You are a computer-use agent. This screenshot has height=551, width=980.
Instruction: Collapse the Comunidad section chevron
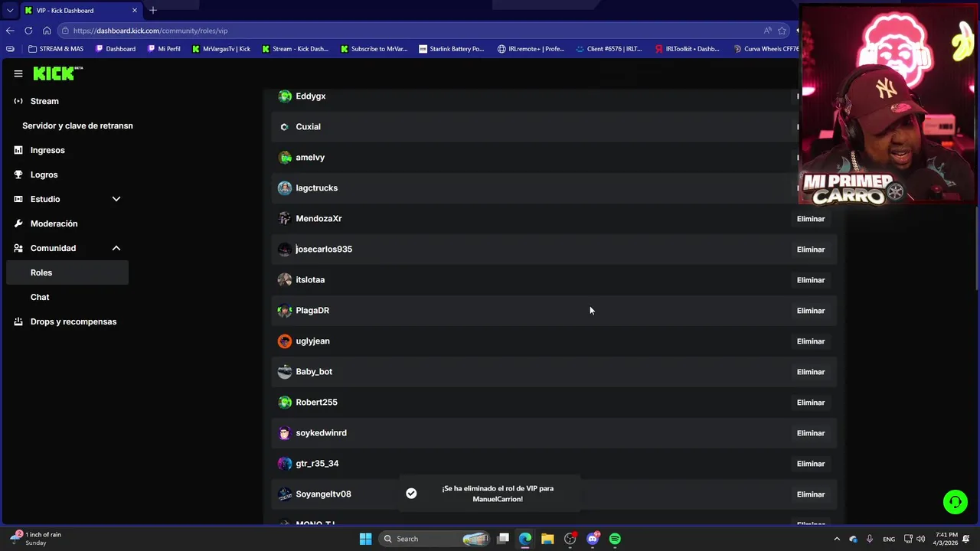point(116,248)
